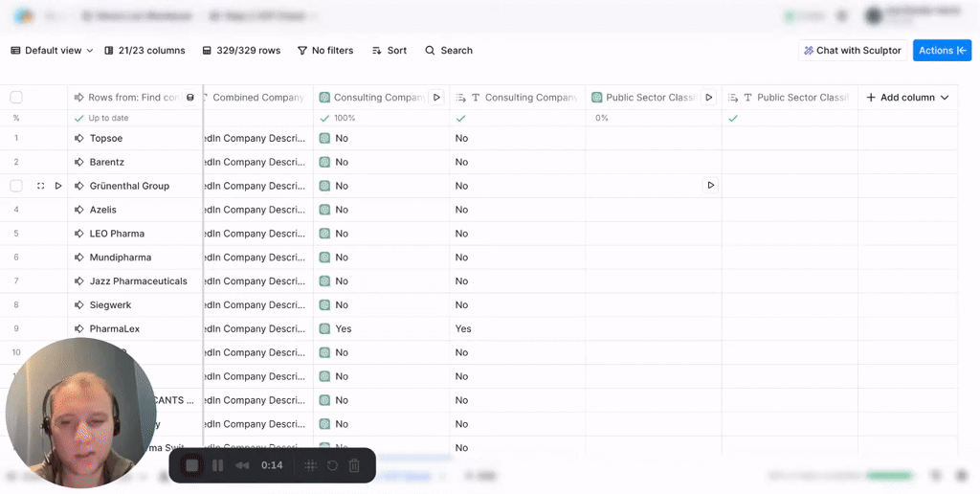
Task: Open the Add column dropdown
Action: 907,98
